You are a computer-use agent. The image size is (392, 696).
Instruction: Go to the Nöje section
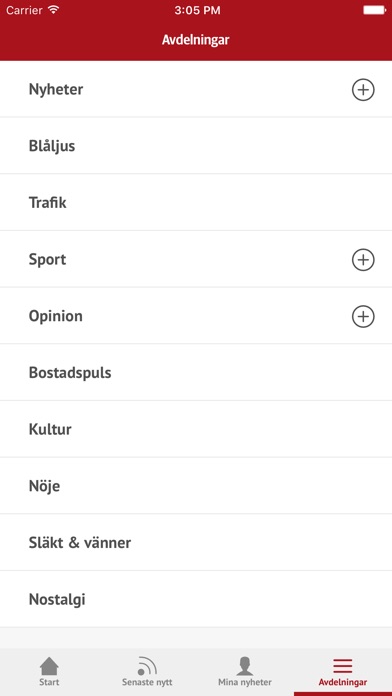(x=196, y=486)
